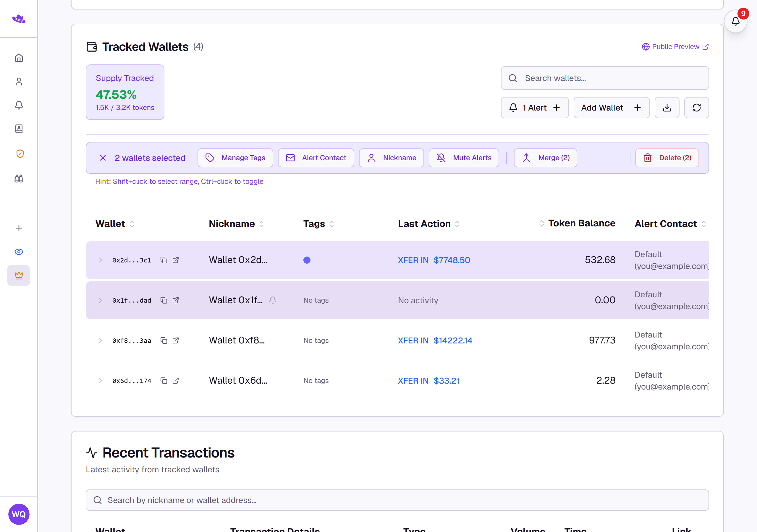757x532 pixels.
Task: Click bell icon beside Wallet 0x1f nickname
Action: coord(273,300)
